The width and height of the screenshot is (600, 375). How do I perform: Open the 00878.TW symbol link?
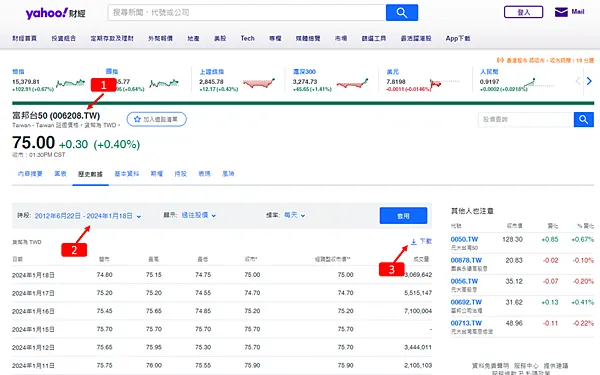click(466, 261)
